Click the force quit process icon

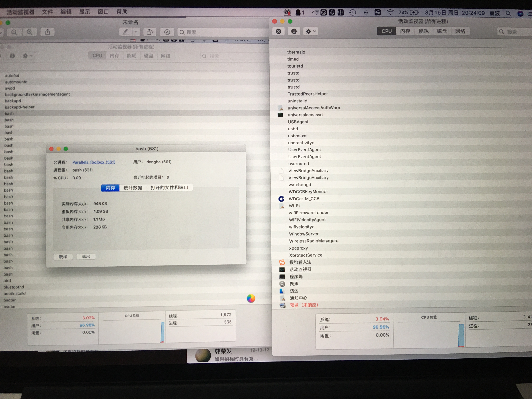pos(279,32)
